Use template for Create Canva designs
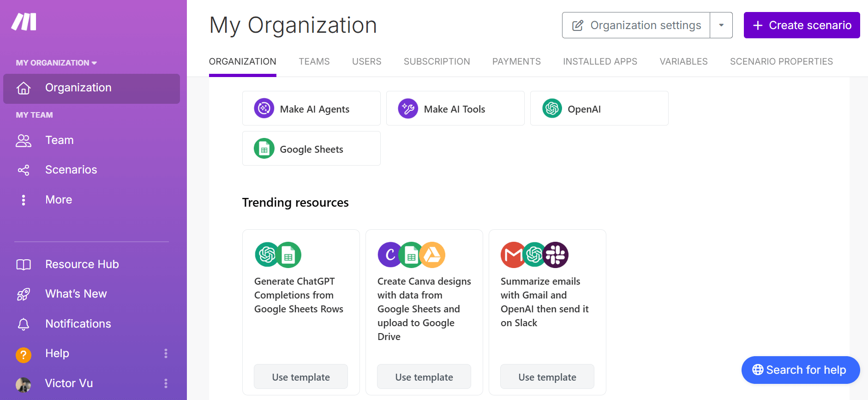Screen dimensions: 868x400 (x=424, y=377)
